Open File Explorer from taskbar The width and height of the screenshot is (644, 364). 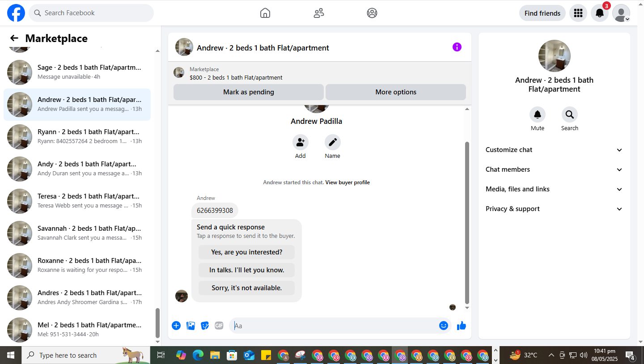pos(215,355)
